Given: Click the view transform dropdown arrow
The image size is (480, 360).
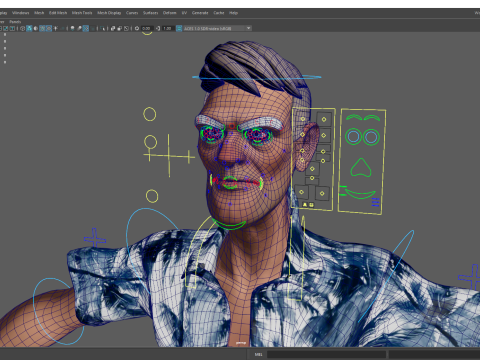Looking at the screenshot, I should (x=248, y=28).
